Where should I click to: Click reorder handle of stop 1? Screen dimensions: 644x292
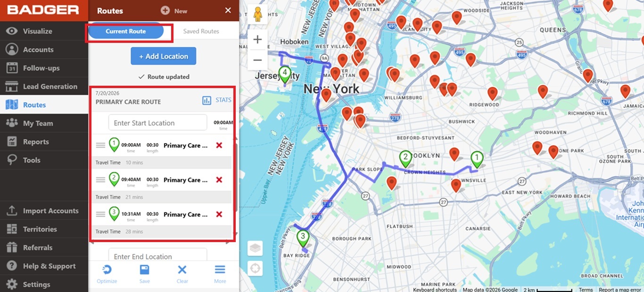(x=100, y=146)
